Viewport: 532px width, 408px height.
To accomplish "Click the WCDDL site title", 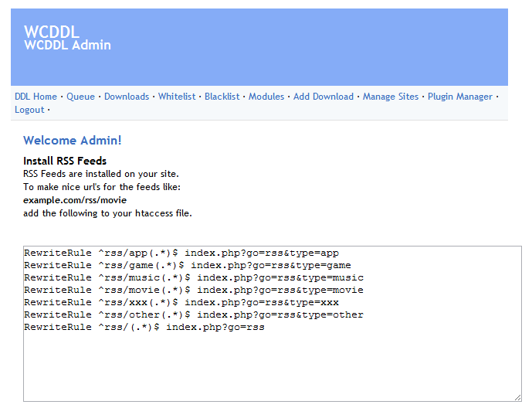I will click(52, 32).
